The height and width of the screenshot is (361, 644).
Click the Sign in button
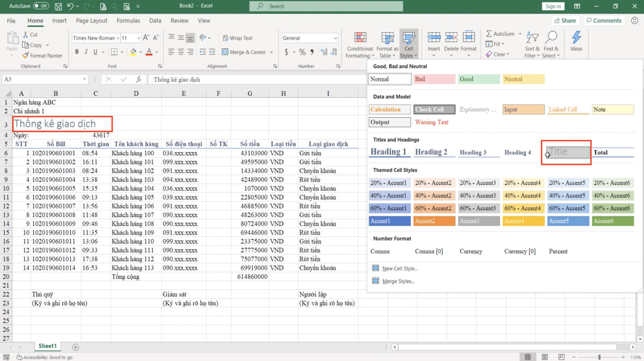click(553, 6)
